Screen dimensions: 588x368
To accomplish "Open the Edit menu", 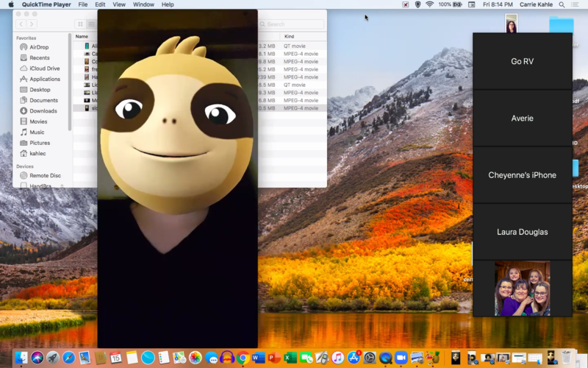I will pyautogui.click(x=100, y=4).
